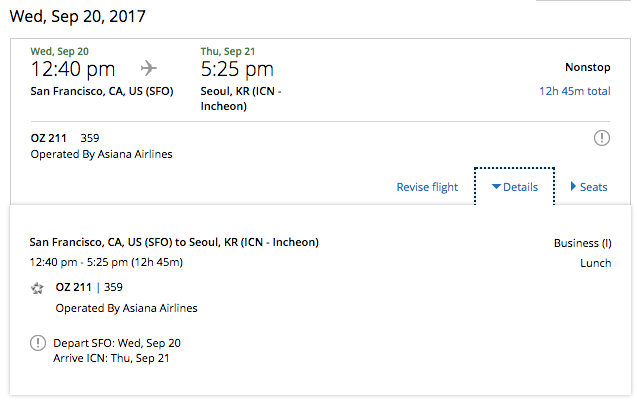Click the 12h 45m total link

click(x=574, y=91)
